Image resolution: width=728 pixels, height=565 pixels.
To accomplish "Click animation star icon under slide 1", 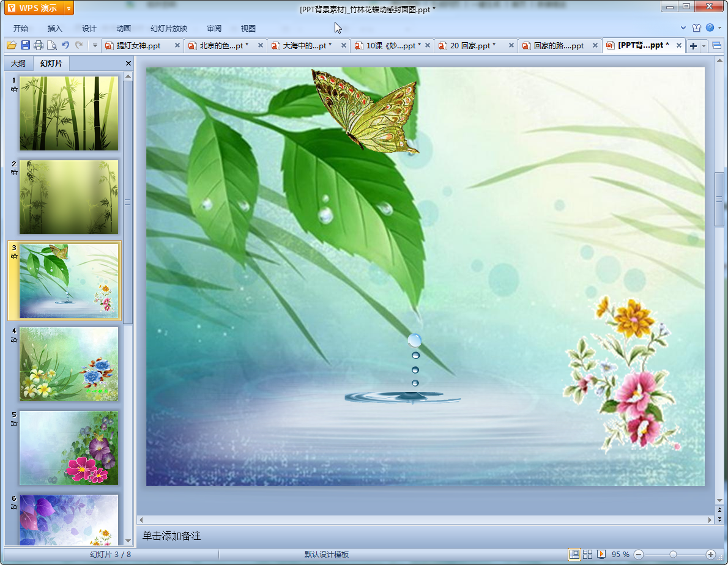I will coord(14,89).
